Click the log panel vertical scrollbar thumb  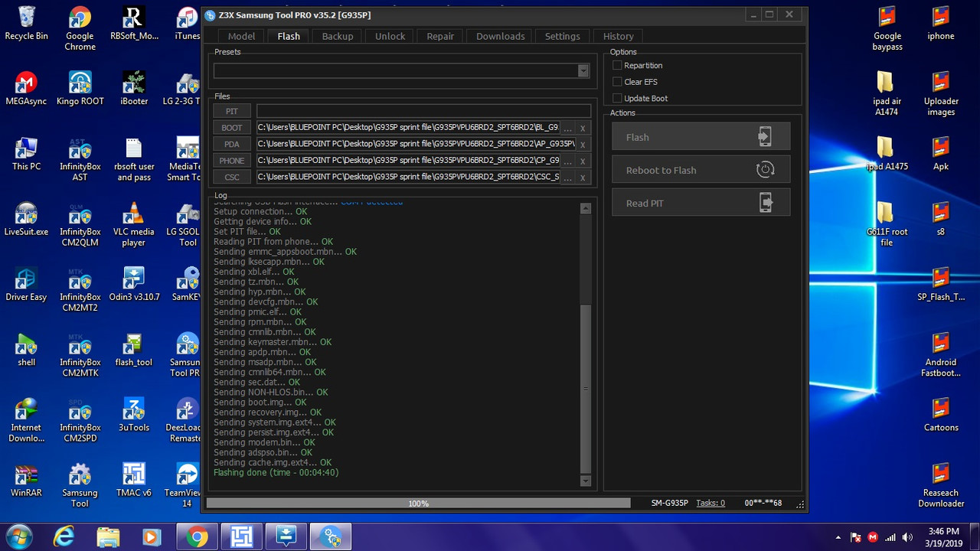point(586,389)
